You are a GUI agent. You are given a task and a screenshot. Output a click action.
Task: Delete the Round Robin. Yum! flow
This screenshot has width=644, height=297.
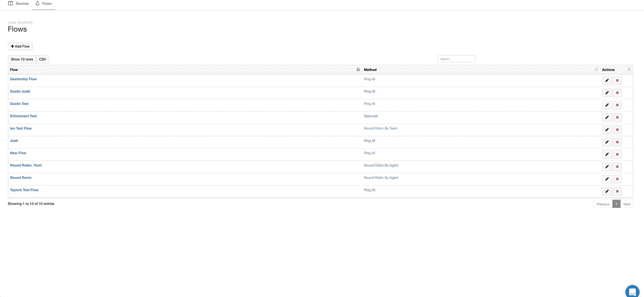tap(617, 167)
